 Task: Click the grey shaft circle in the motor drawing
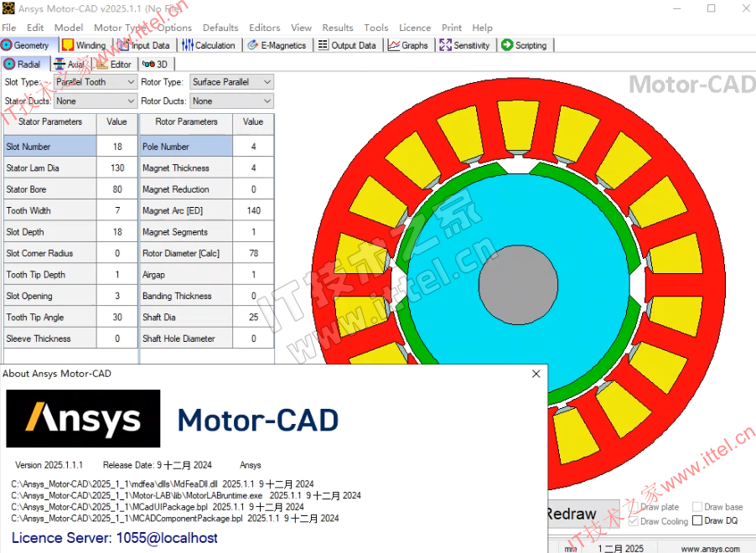pyautogui.click(x=518, y=284)
